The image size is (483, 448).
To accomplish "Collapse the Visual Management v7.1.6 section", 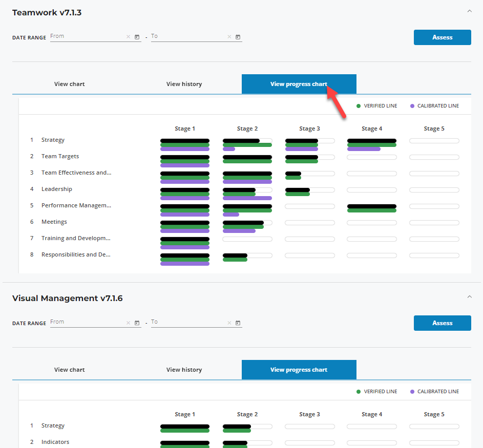I will pos(468,296).
